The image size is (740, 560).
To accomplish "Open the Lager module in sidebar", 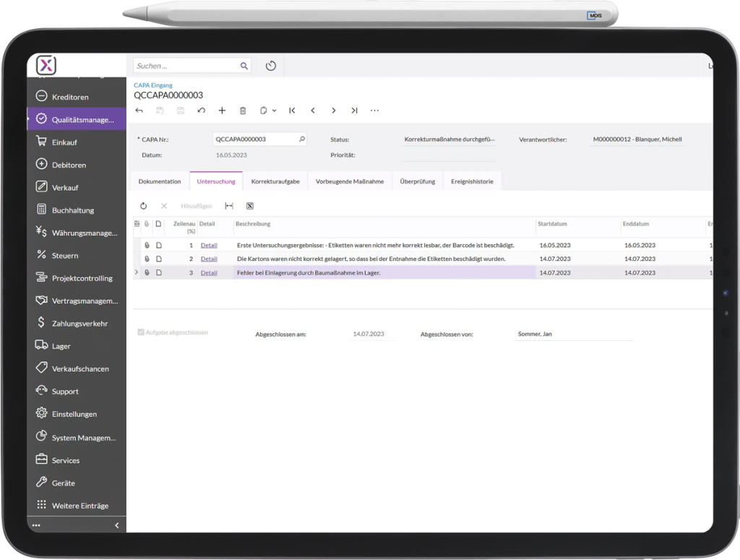I will point(61,346).
